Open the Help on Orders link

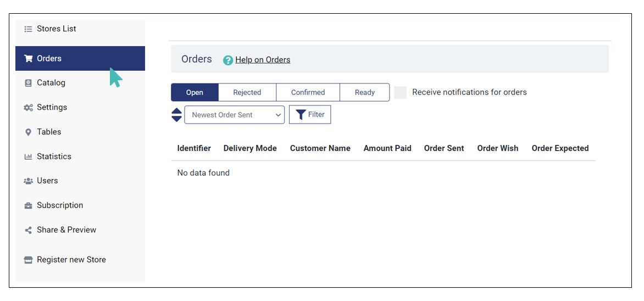pos(263,60)
